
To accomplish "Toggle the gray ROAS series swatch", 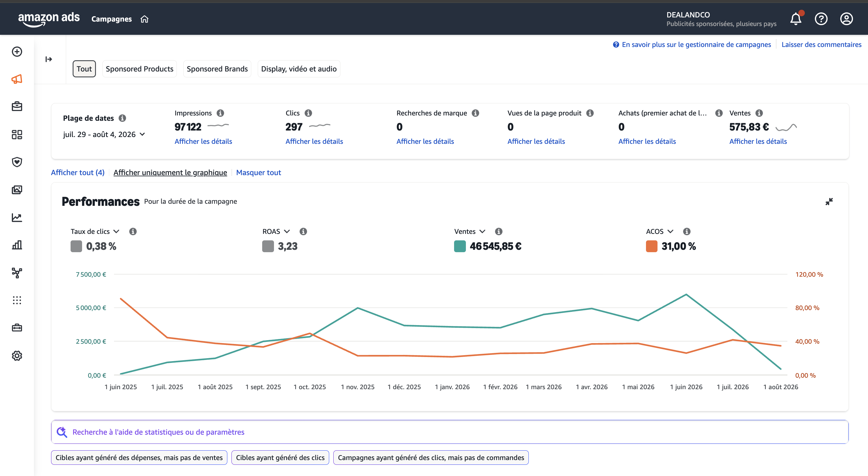I will (x=268, y=246).
